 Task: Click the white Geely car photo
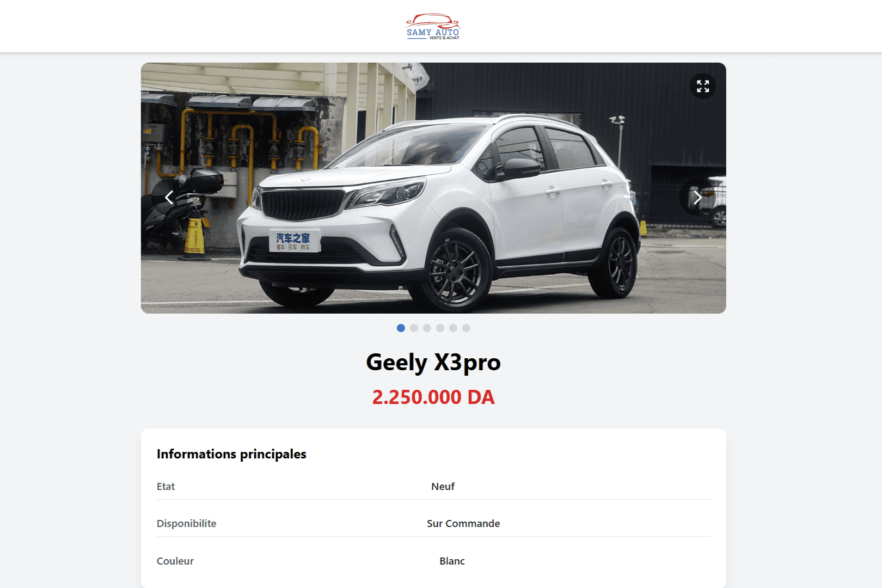coord(433,188)
